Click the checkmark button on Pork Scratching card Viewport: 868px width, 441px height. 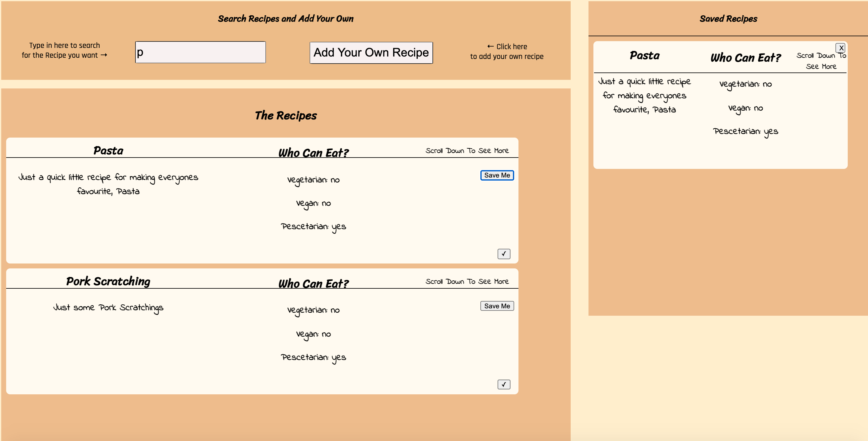[x=503, y=384]
